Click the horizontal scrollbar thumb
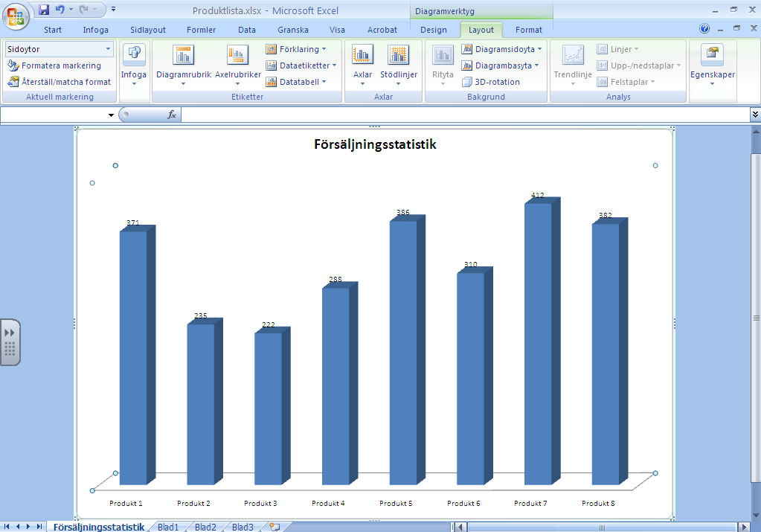 pos(602,528)
